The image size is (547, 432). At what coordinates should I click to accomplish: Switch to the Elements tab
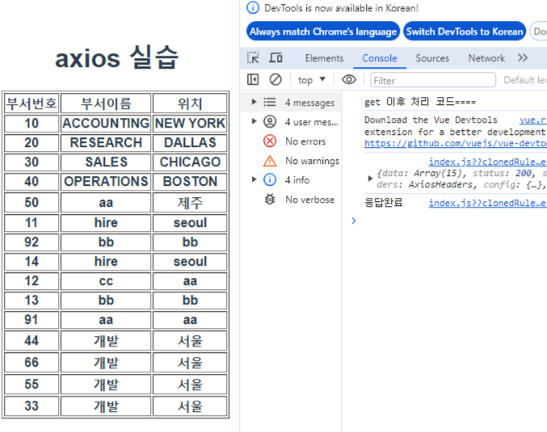[x=324, y=58]
